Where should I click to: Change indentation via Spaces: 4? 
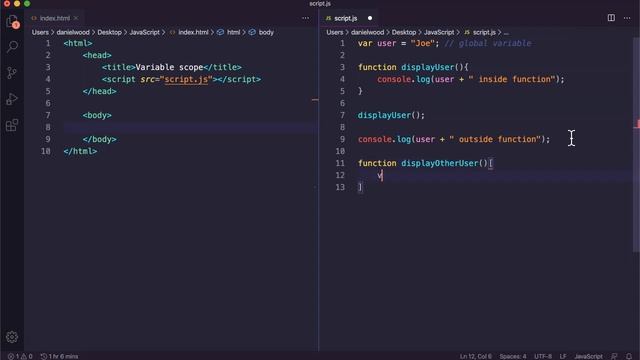[513, 356]
